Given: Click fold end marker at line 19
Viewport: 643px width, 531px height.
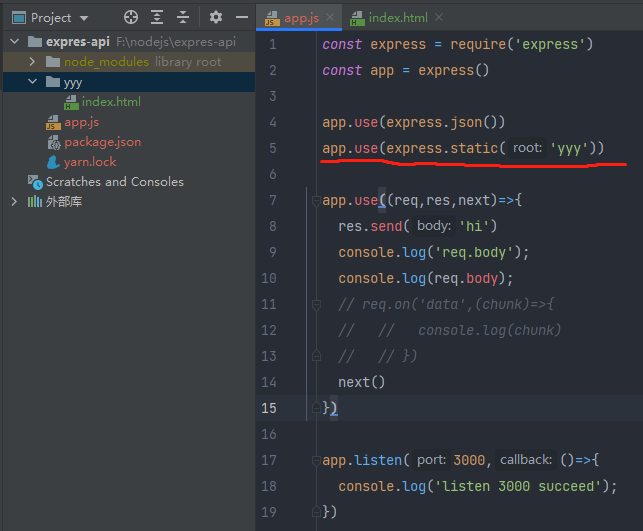Looking at the screenshot, I should (316, 511).
